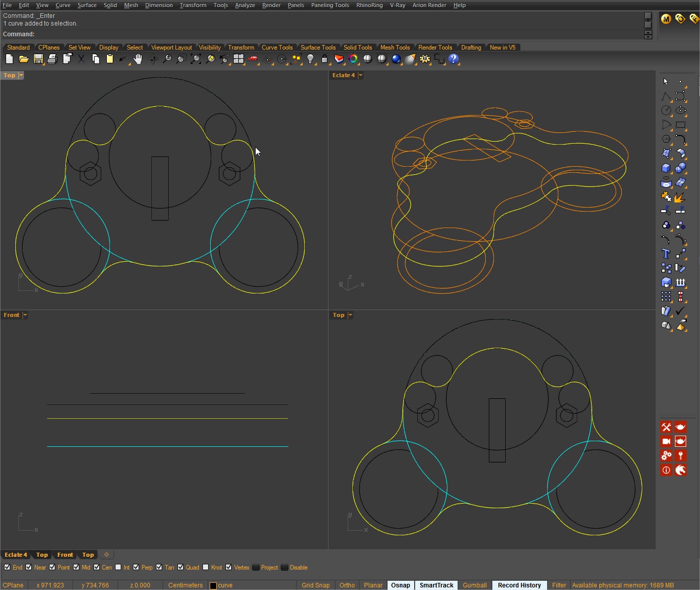This screenshot has width=700, height=590.
Task: Click the Filter status bar button
Action: (559, 585)
